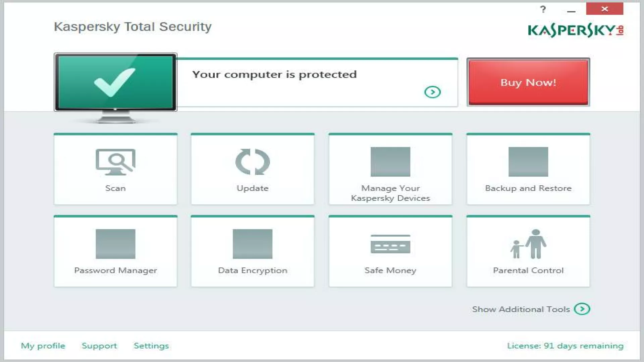644x362 pixels.
Task: Open the Data Encryption tile
Action: (x=253, y=251)
